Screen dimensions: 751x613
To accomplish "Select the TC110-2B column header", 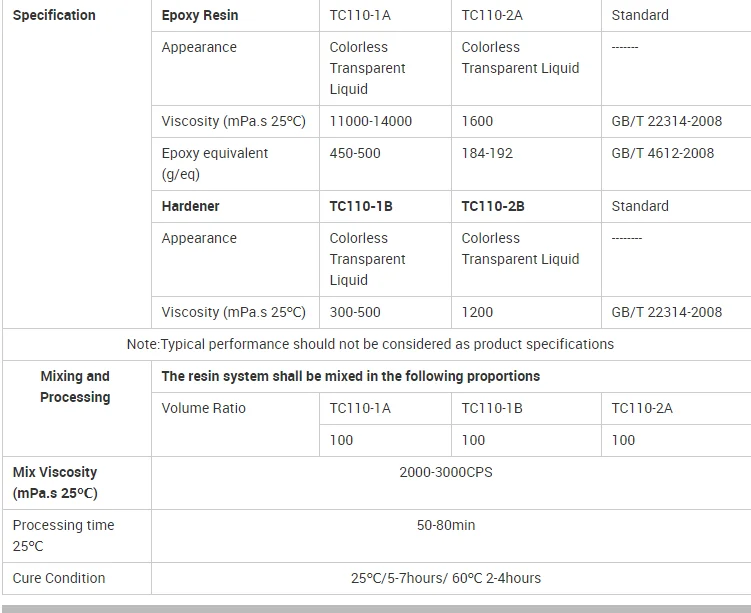I will 493,206.
